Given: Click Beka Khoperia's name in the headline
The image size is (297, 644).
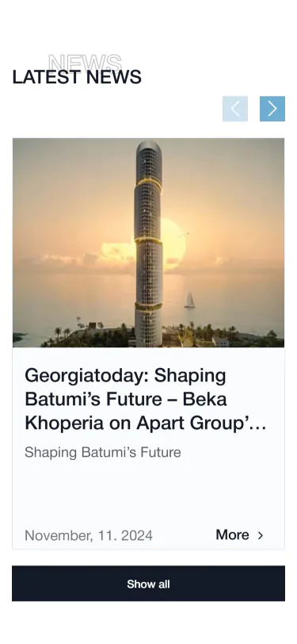Looking at the screenshot, I should [x=126, y=411].
